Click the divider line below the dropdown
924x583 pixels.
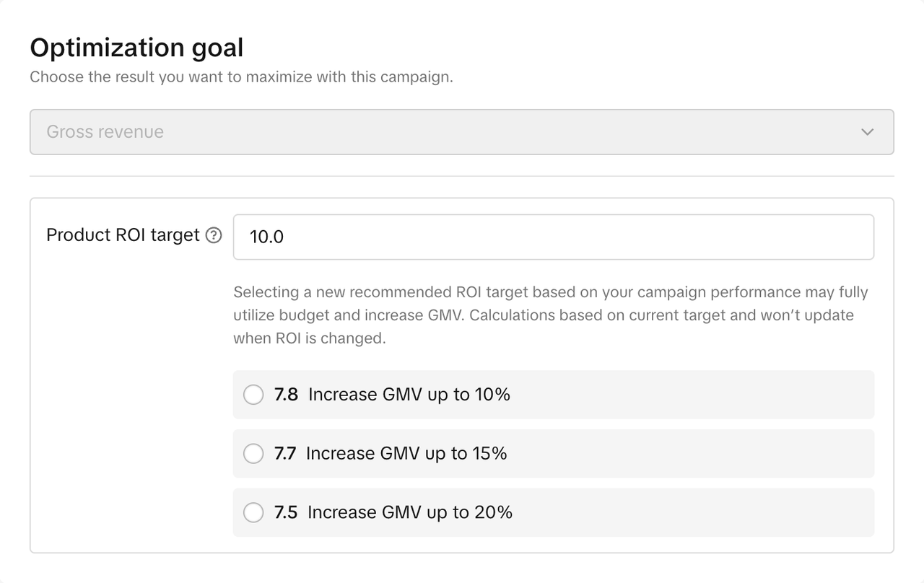[x=462, y=176]
